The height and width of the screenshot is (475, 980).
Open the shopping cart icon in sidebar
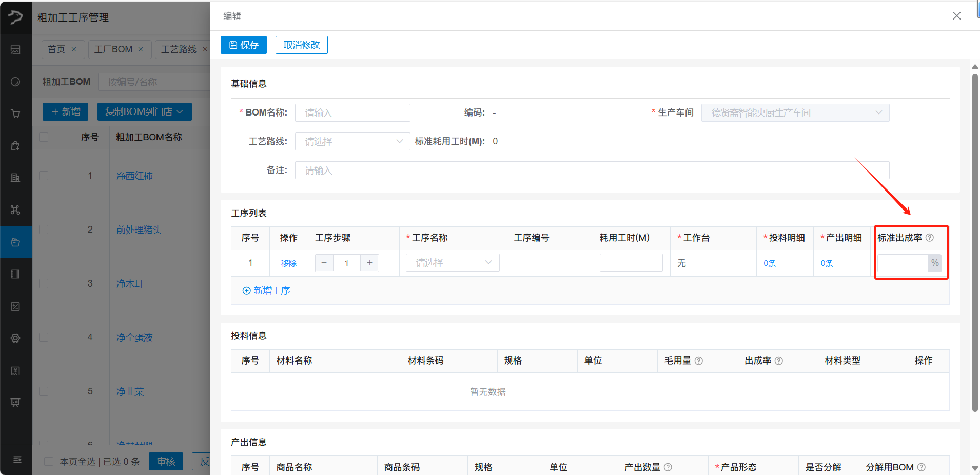pos(15,113)
